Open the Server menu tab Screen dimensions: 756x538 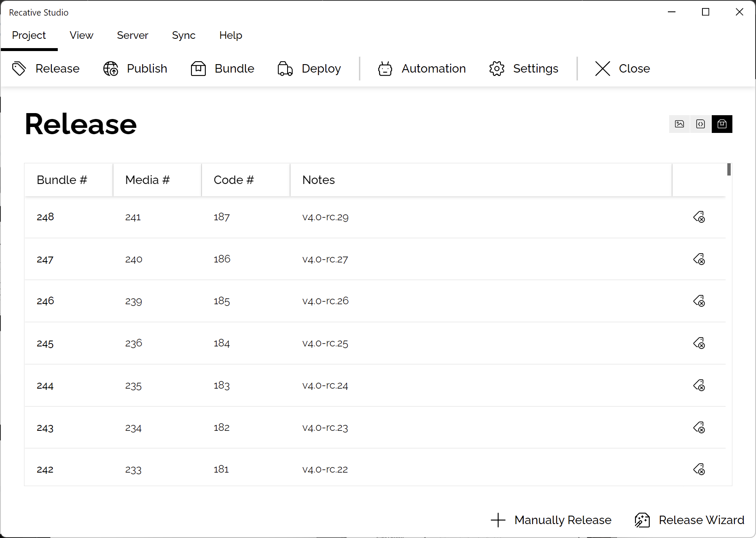pyautogui.click(x=132, y=35)
